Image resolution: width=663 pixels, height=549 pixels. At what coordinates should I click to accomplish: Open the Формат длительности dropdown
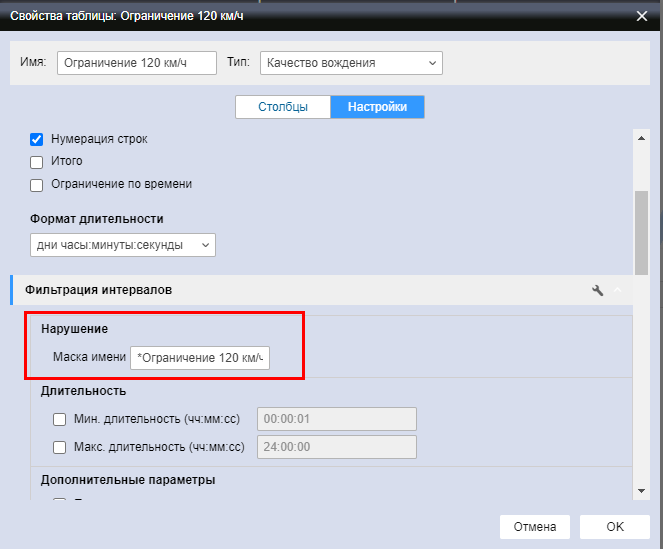tap(123, 245)
